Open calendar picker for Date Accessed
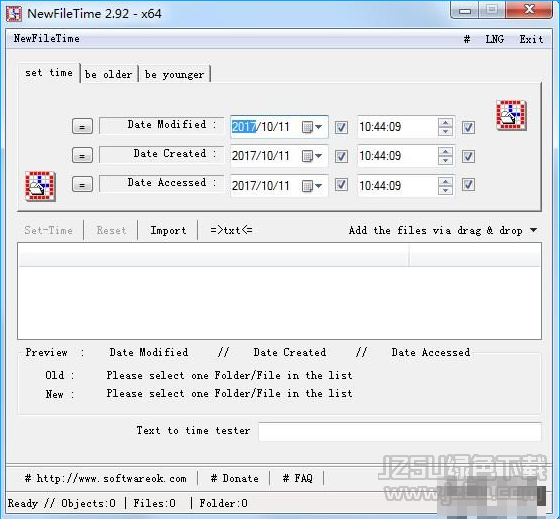Viewport: 560px width, 519px height. point(312,186)
